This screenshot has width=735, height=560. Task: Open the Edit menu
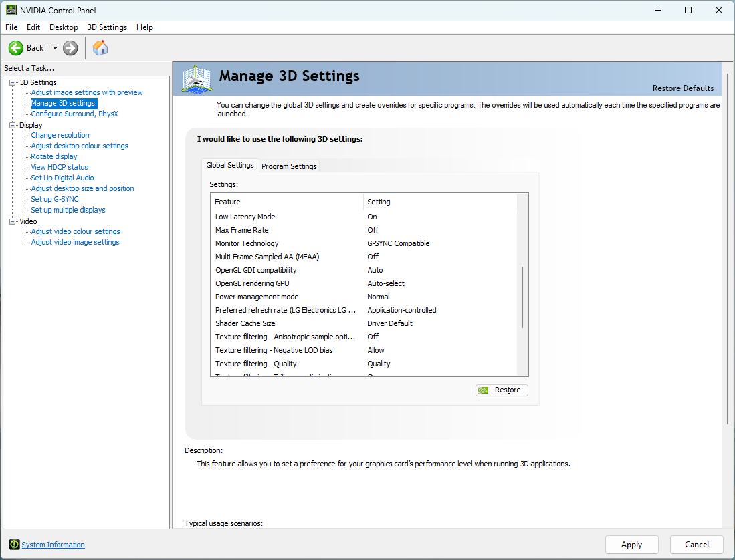[33, 27]
